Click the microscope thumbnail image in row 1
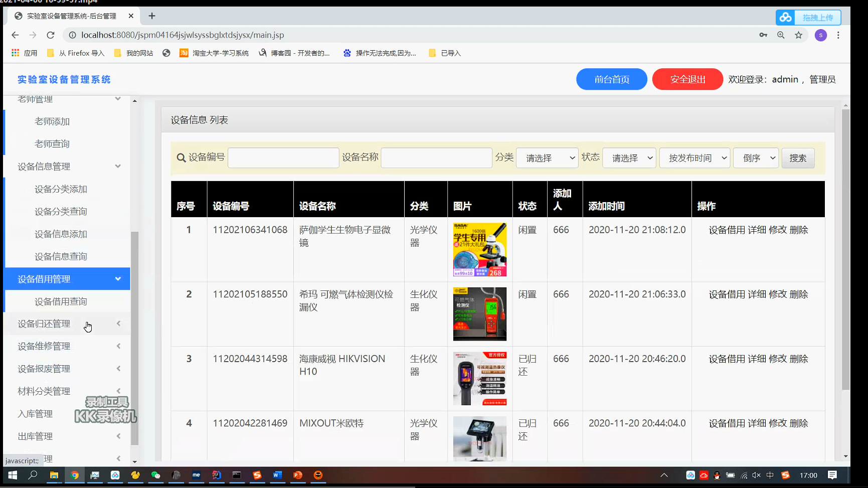The height and width of the screenshot is (488, 868). (x=480, y=250)
